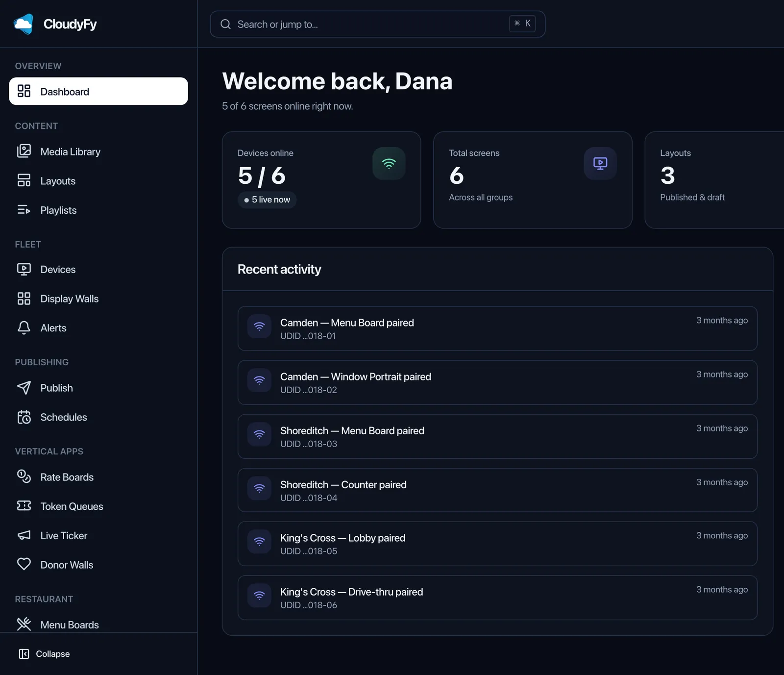The height and width of the screenshot is (675, 784).
Task: Open Menu Boards under Restaurant
Action: click(98, 625)
